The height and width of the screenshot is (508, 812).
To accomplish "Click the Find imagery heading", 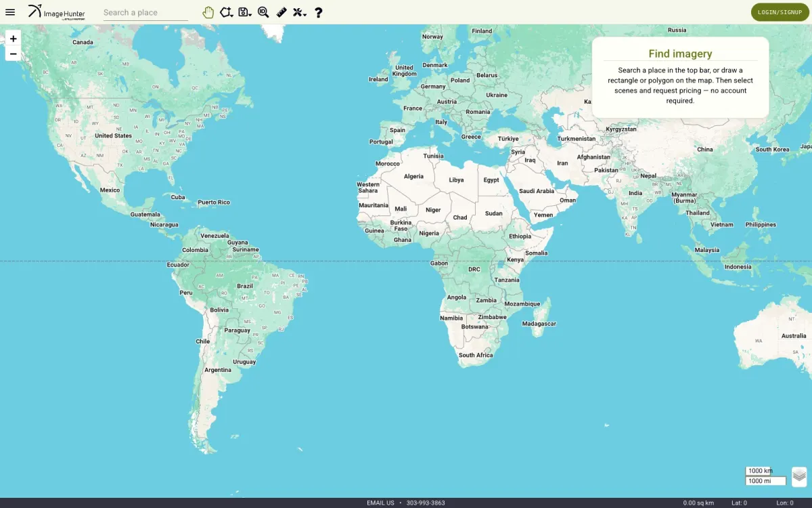I will pyautogui.click(x=680, y=54).
